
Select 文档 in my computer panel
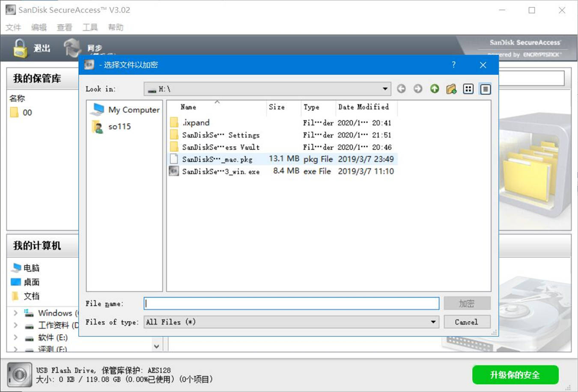26,296
